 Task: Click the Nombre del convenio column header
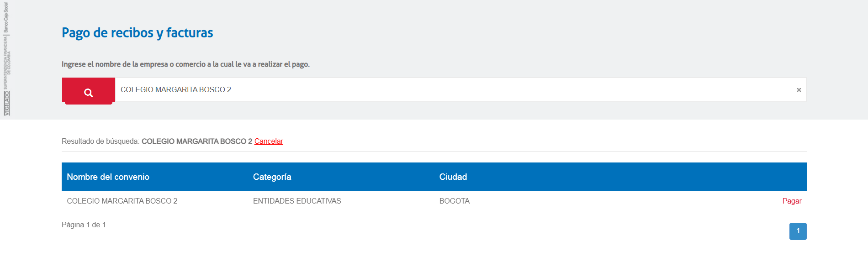click(108, 177)
